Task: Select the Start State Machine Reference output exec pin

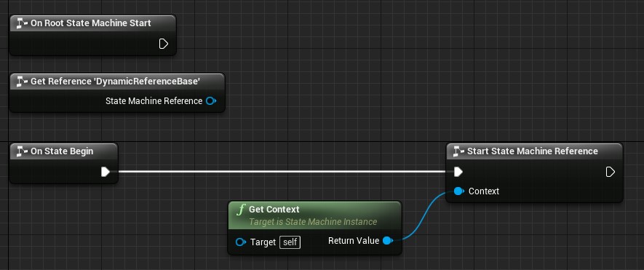Action: pyautogui.click(x=611, y=172)
